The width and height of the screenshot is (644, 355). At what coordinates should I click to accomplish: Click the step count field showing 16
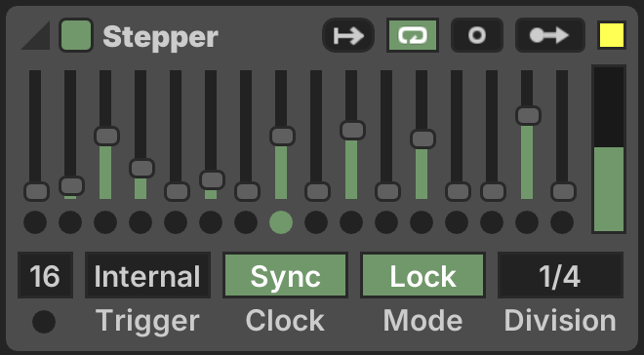[45, 275]
